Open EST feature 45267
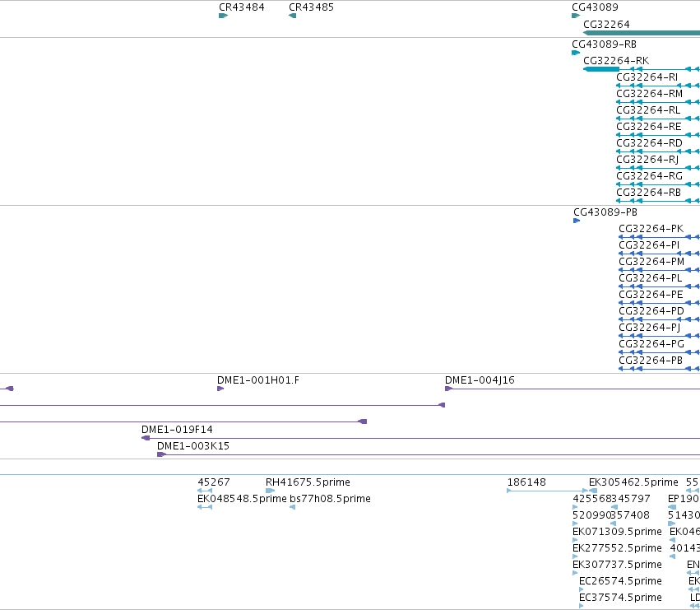Image resolution: width=700 pixels, height=610 pixels. [214, 482]
